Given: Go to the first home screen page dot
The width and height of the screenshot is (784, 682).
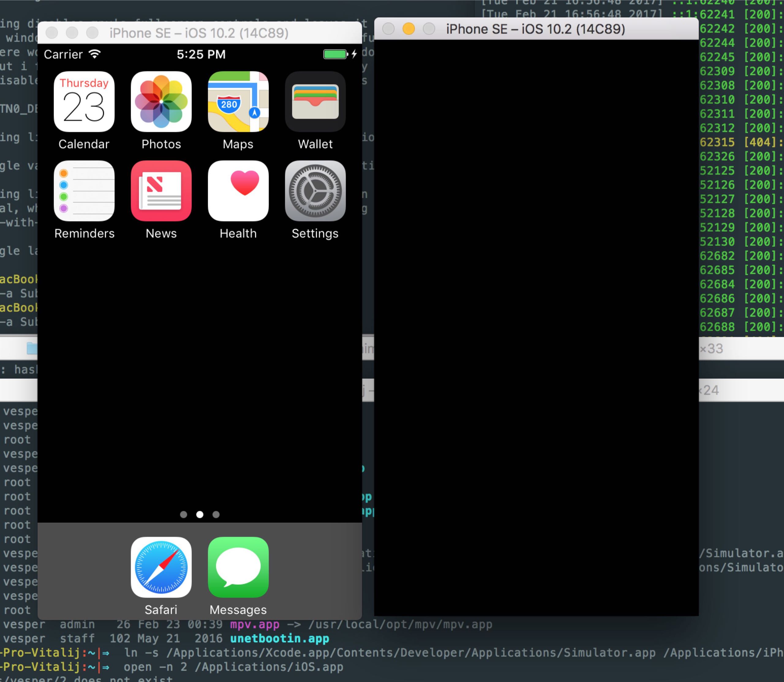Looking at the screenshot, I should [x=183, y=514].
